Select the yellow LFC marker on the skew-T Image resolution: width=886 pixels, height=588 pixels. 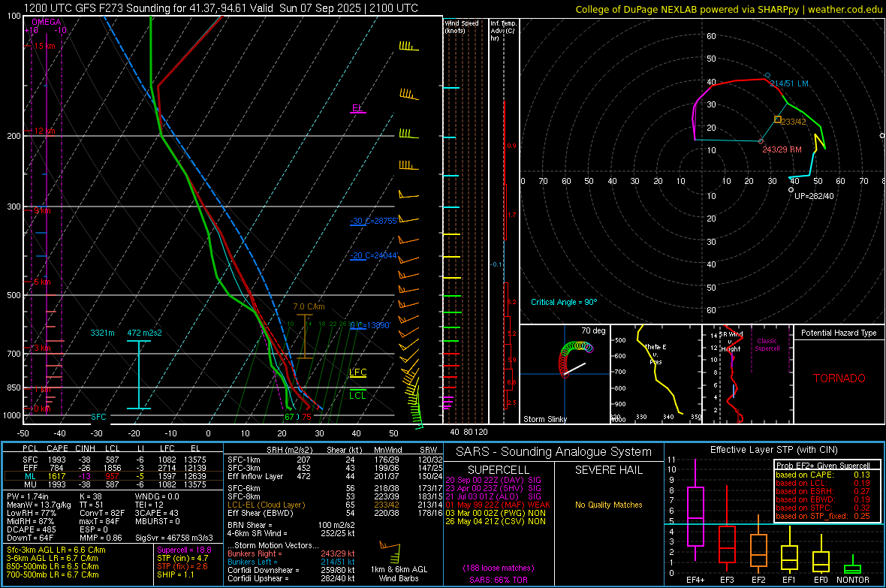(357, 372)
